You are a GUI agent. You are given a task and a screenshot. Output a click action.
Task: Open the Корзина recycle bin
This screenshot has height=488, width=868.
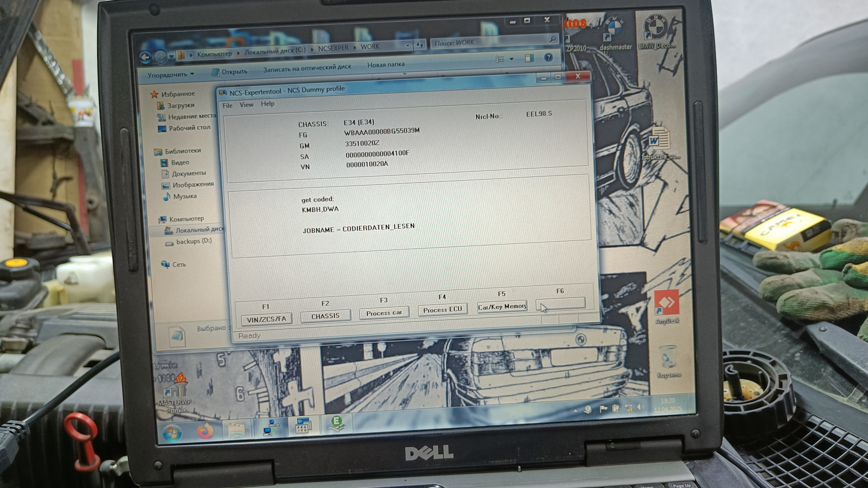click(668, 361)
